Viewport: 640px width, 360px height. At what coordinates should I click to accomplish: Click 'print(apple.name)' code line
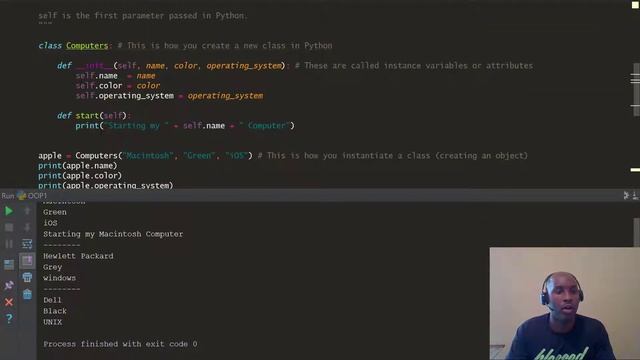pyautogui.click(x=78, y=165)
